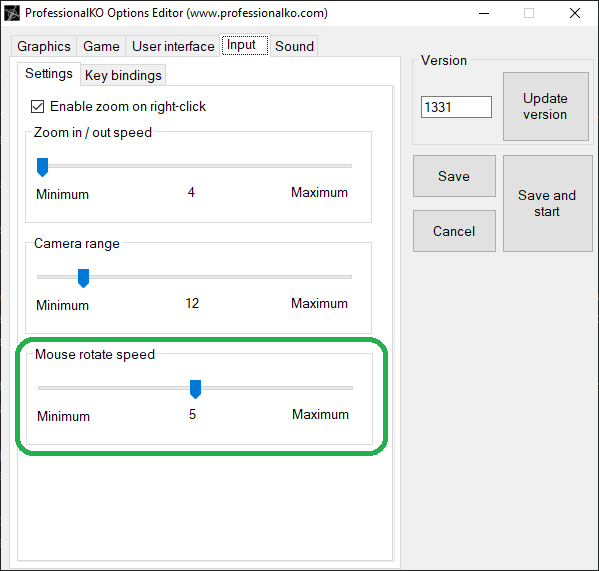Click the Save button
This screenshot has height=571, width=599.
pos(454,176)
